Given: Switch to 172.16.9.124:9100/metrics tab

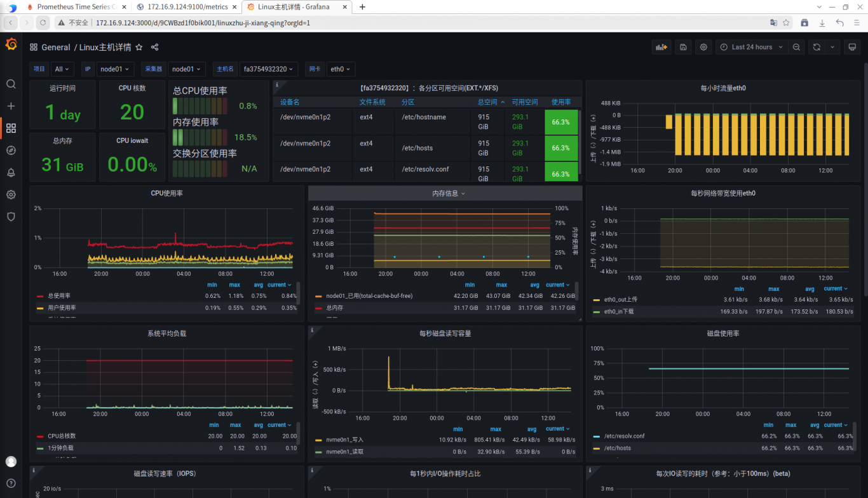Looking at the screenshot, I should pyautogui.click(x=187, y=7).
